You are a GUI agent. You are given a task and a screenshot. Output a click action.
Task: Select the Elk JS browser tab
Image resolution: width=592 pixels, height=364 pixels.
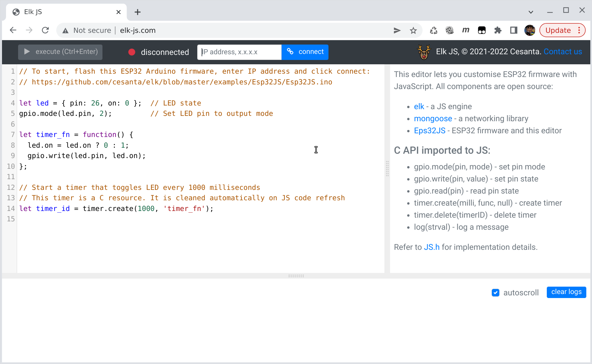pyautogui.click(x=66, y=12)
